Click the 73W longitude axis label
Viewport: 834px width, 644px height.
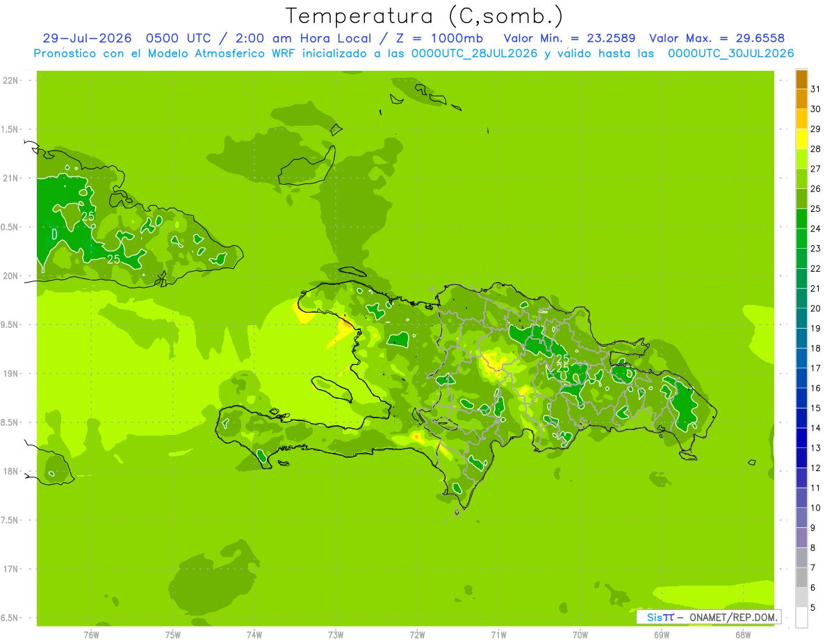click(x=336, y=635)
